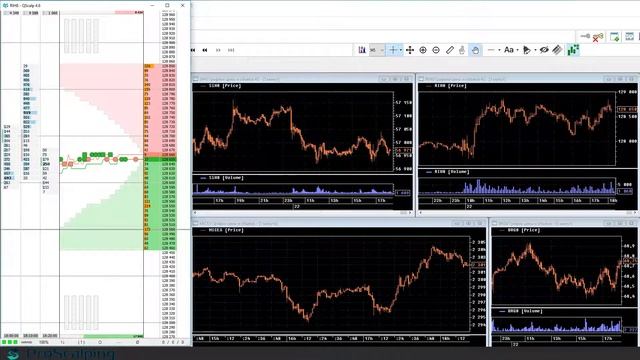This screenshot has width=640, height=360.
Task: Click the clock circle icon in QScalp status bar
Action: coord(100,342)
